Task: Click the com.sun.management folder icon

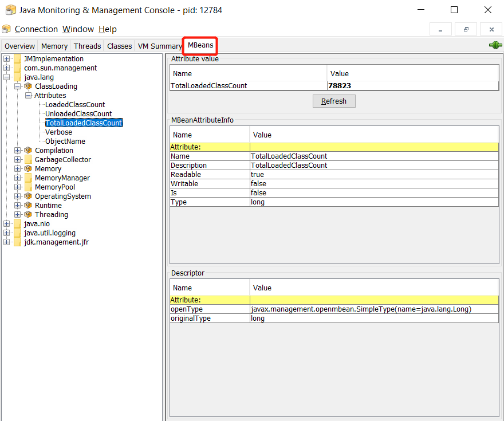Action: [18, 68]
